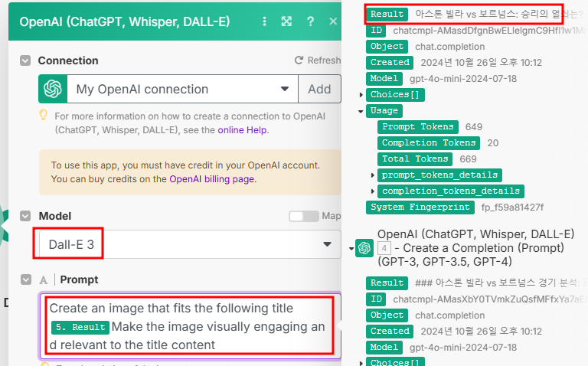Viewport: 588px width, 366px height.
Task: Open the question mark help icon
Action: (310, 21)
